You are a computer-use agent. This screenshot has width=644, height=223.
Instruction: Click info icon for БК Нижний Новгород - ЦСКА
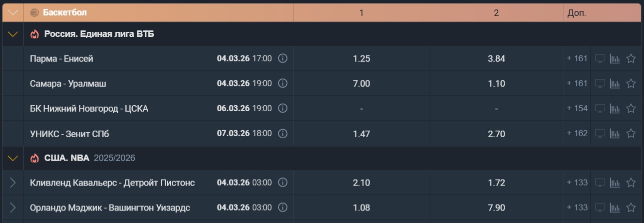tap(283, 108)
